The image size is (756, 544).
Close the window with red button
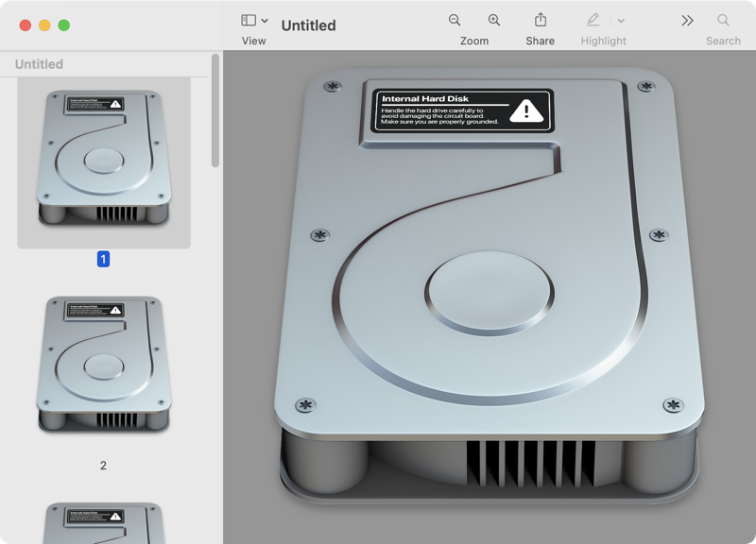pos(26,25)
